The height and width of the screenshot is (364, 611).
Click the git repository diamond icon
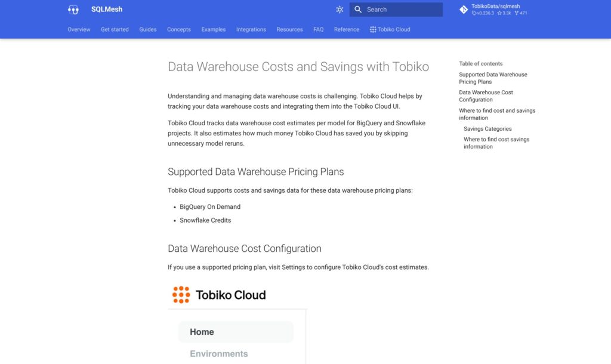(x=463, y=10)
